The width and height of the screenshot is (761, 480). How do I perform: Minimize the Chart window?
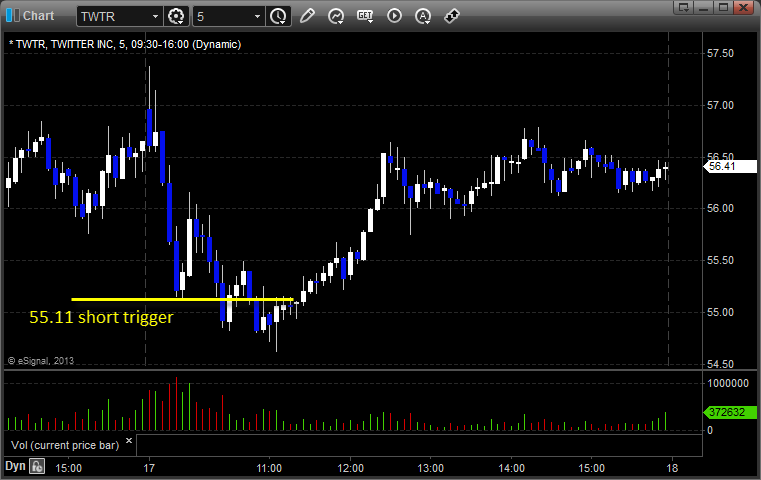(704, 7)
